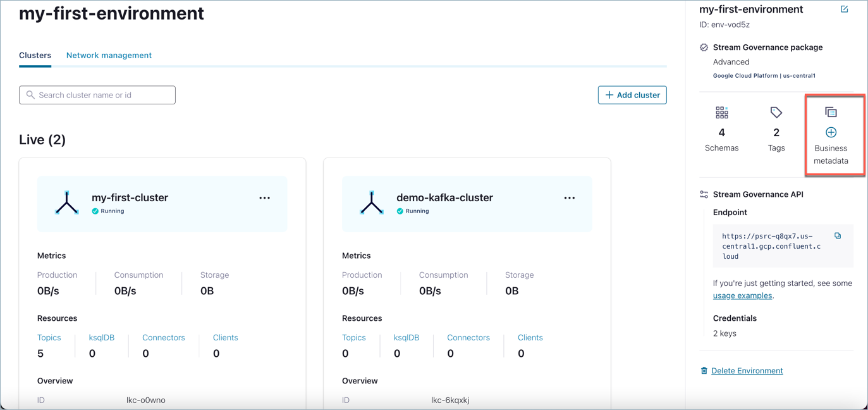The image size is (868, 410).
Task: Open Connectors for demo-kafka-cluster
Action: coord(468,338)
